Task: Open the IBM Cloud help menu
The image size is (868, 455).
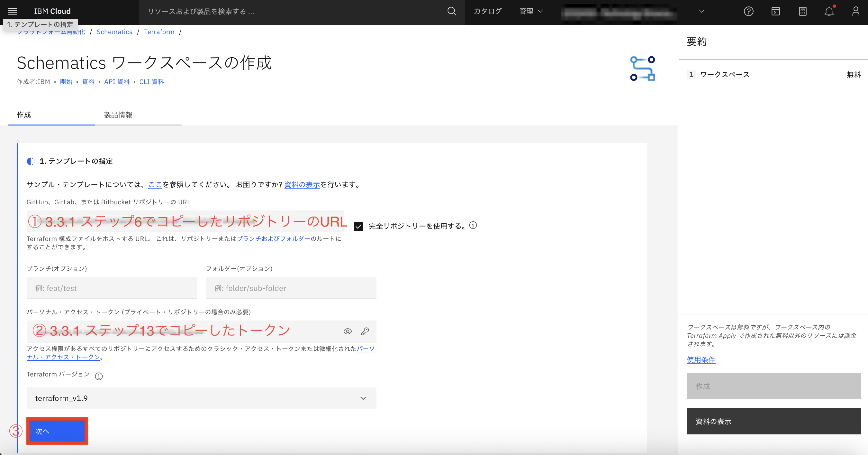Action: [749, 11]
